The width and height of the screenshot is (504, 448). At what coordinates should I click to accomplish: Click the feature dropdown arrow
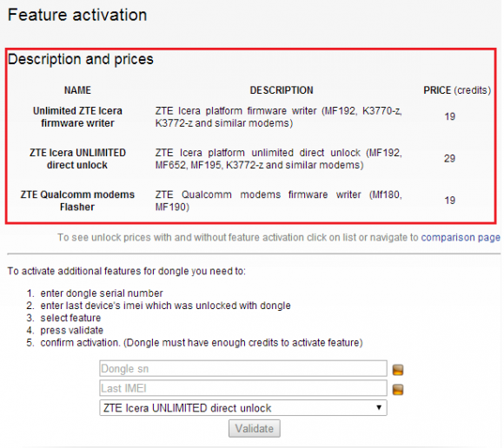pyautogui.click(x=379, y=407)
